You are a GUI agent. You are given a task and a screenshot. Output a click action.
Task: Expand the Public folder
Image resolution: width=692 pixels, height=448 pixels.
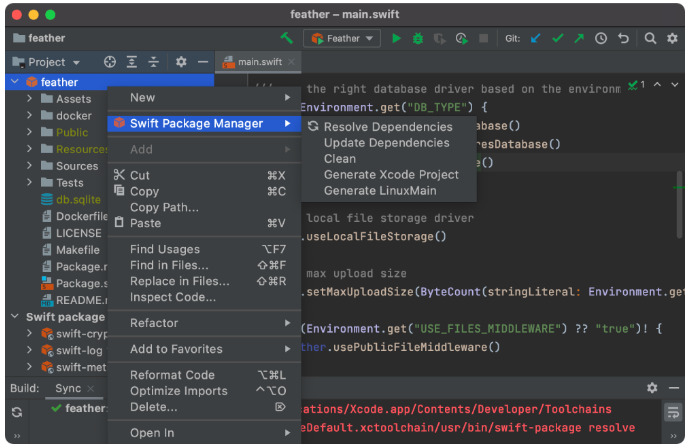(x=29, y=132)
